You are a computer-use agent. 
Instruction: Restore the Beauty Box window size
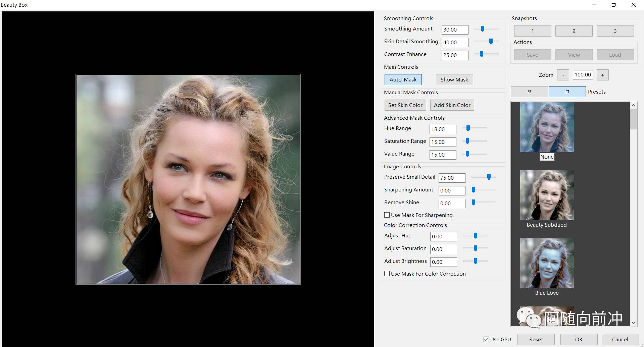[613, 5]
